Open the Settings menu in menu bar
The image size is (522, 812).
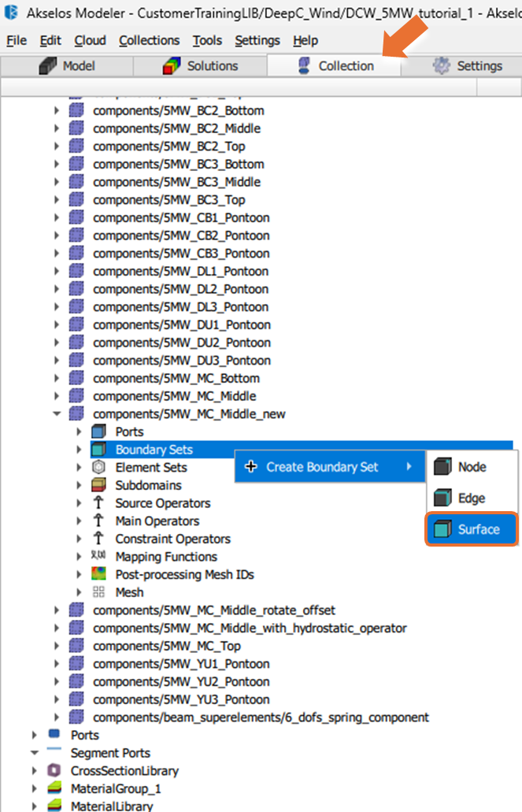pos(257,40)
